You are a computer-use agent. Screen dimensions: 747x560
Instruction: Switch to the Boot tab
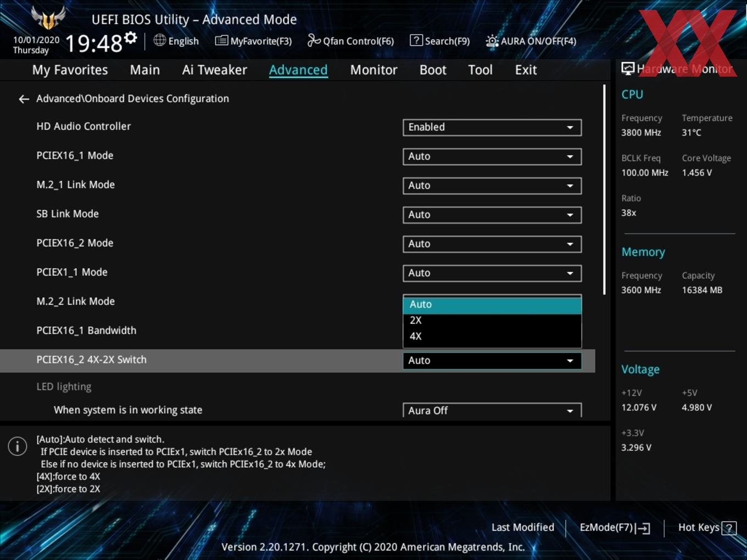(433, 70)
